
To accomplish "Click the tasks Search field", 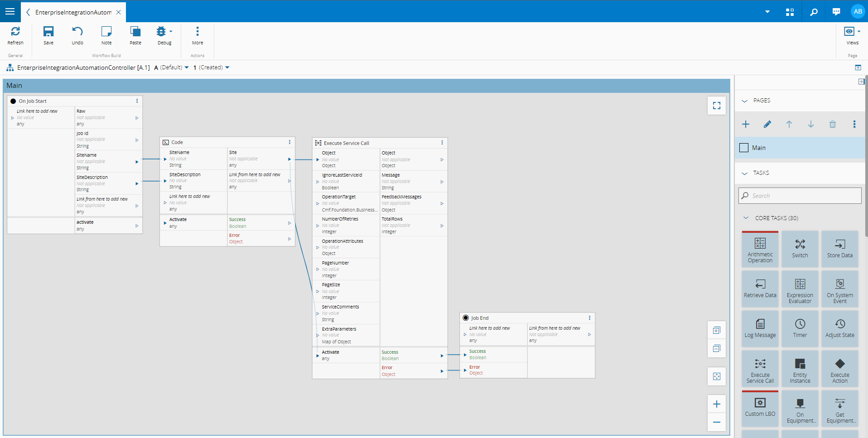I will coord(800,196).
